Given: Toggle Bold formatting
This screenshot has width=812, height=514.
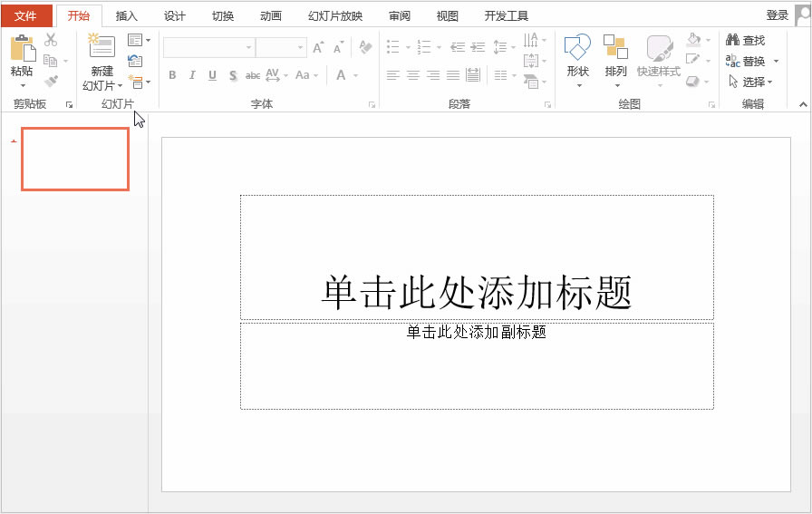Looking at the screenshot, I should click(x=172, y=75).
